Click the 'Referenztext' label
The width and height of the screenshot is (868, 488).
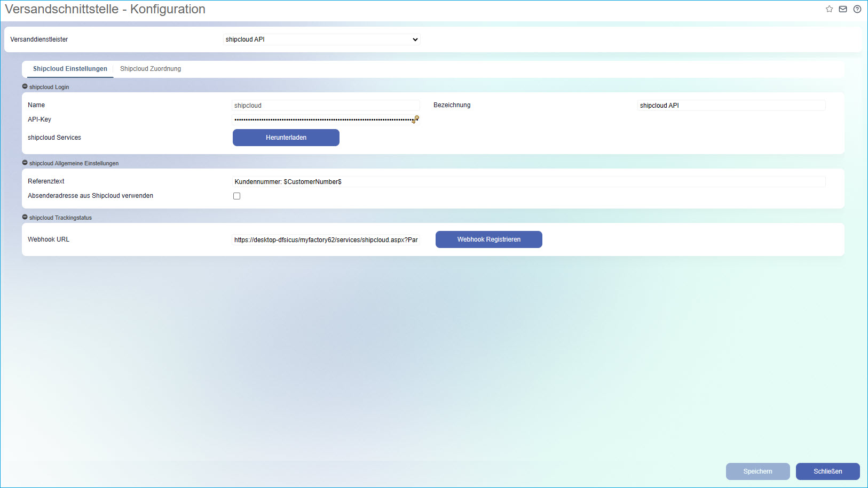click(46, 181)
